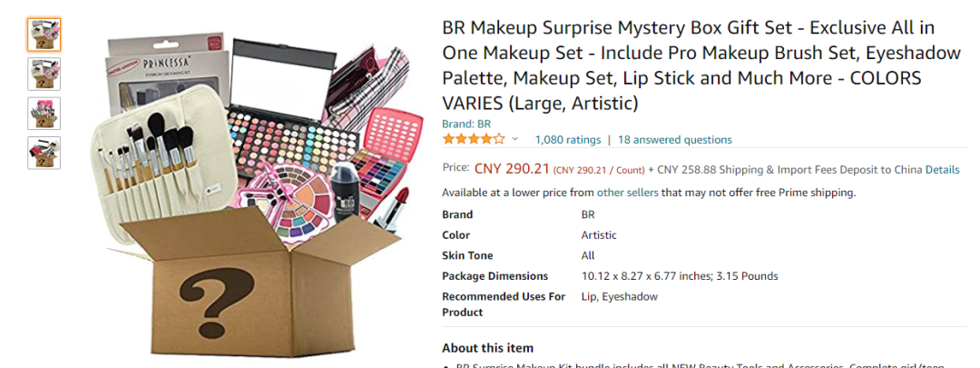Click the Skin Tone value All
The width and height of the screenshot is (980, 368).
pyautogui.click(x=588, y=255)
